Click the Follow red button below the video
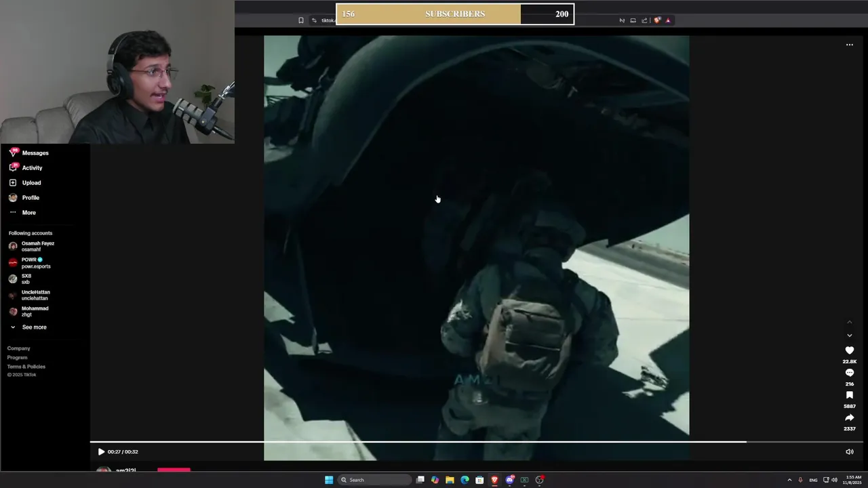 (174, 470)
